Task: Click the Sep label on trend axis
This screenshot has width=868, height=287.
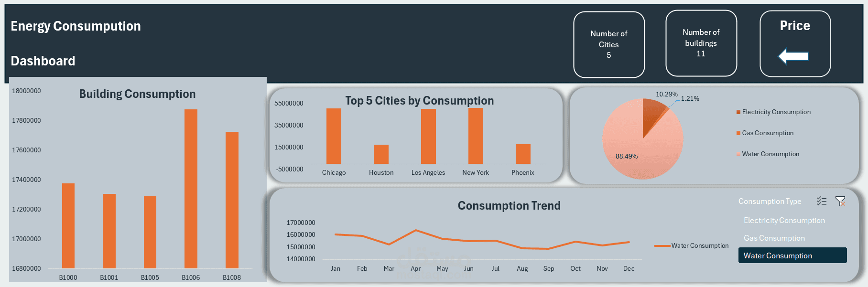Action: tap(549, 268)
